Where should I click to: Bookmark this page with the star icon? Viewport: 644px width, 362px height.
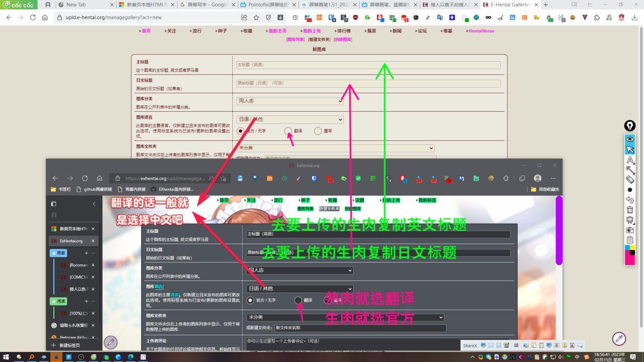coord(256,17)
